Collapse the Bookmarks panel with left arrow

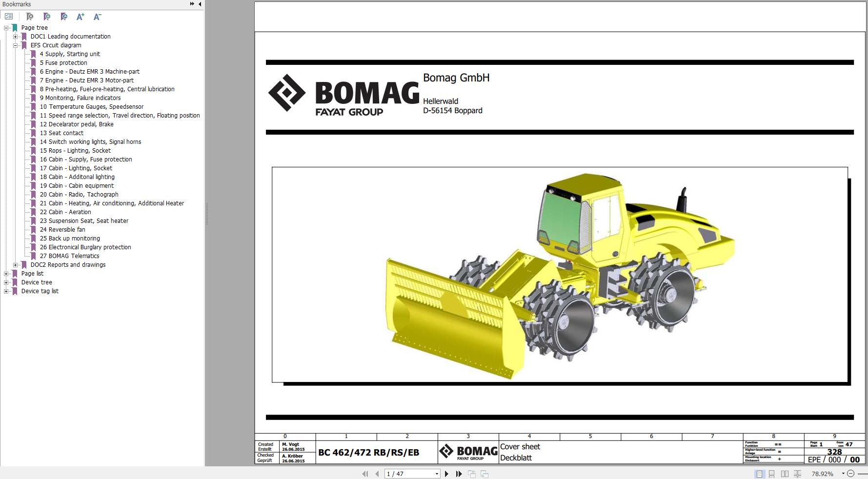pos(200,4)
